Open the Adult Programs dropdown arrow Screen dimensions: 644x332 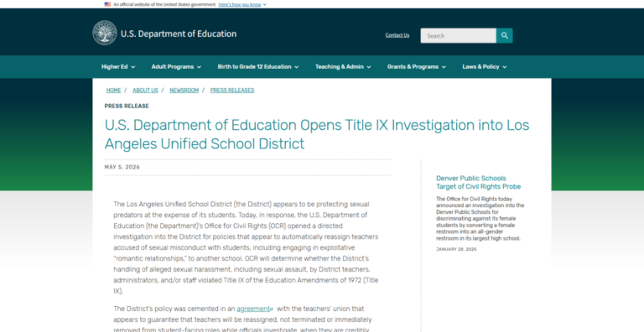(199, 67)
